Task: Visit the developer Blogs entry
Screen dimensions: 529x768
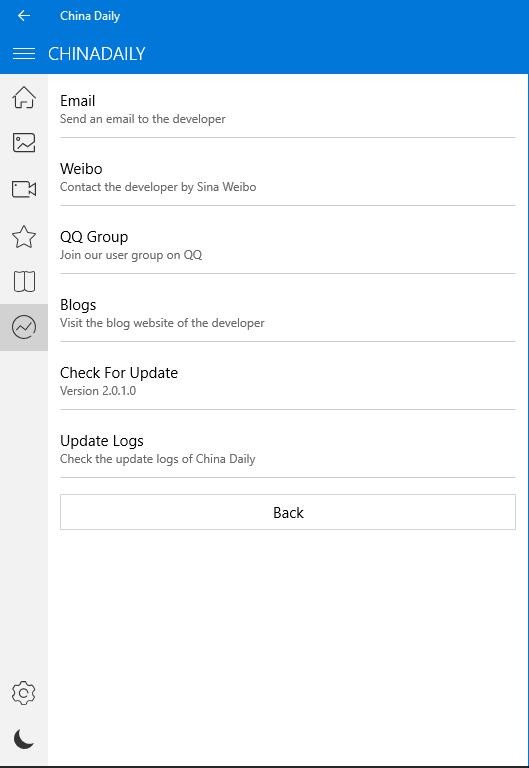Action: (288, 313)
